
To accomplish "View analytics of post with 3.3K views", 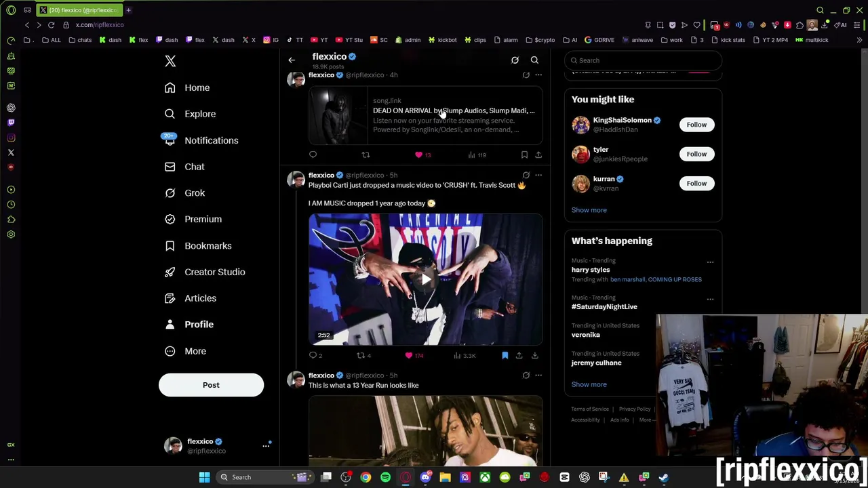I will pos(465,356).
